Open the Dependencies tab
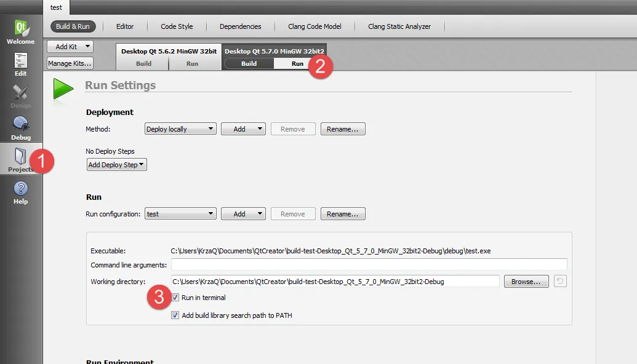Screen dimensions: 637x364 pos(241,26)
